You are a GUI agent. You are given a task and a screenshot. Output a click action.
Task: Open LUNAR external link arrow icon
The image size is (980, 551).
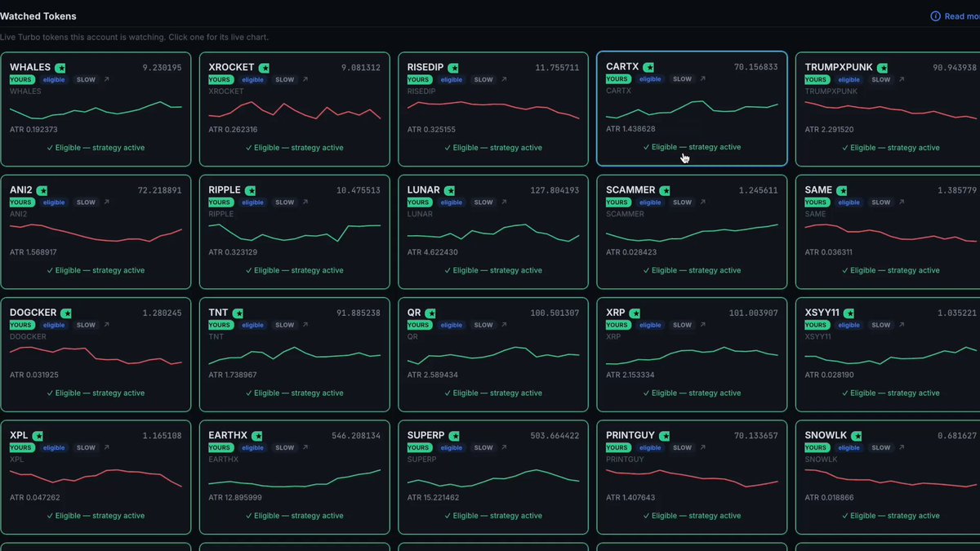click(505, 202)
